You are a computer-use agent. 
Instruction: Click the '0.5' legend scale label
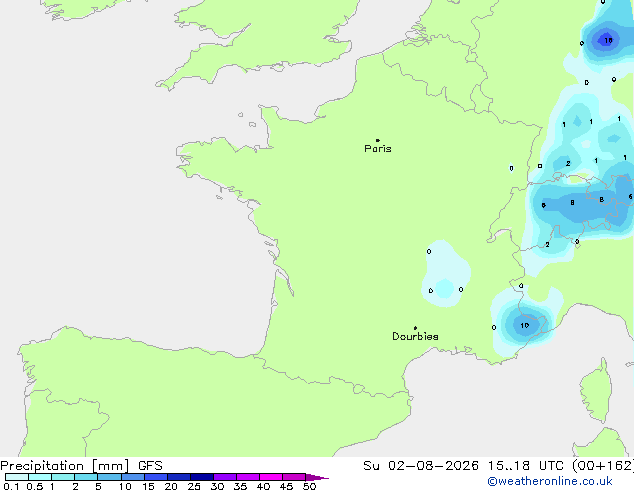35,486
